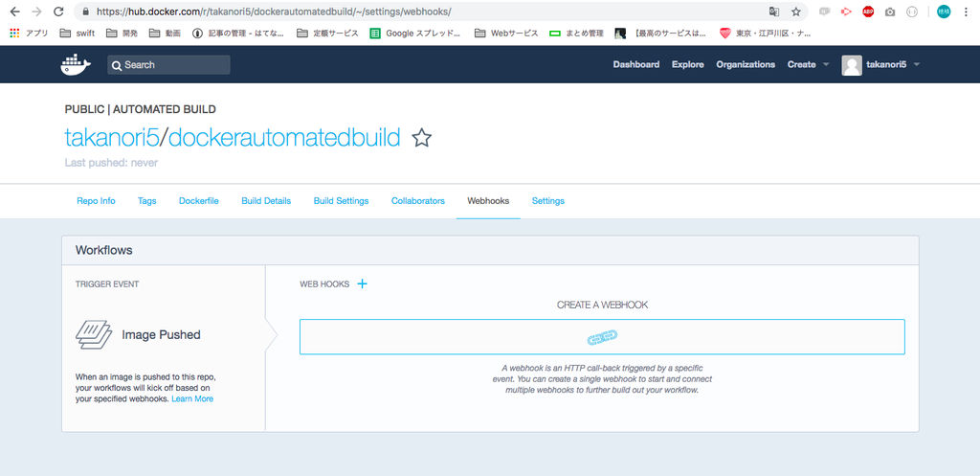Click the chain link webhook icon
This screenshot has width=980, height=476.
point(602,337)
